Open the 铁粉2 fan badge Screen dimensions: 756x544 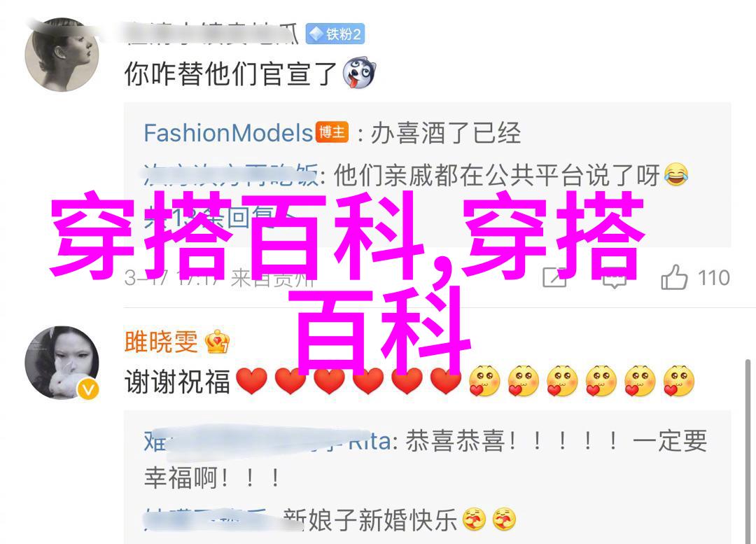(x=335, y=34)
